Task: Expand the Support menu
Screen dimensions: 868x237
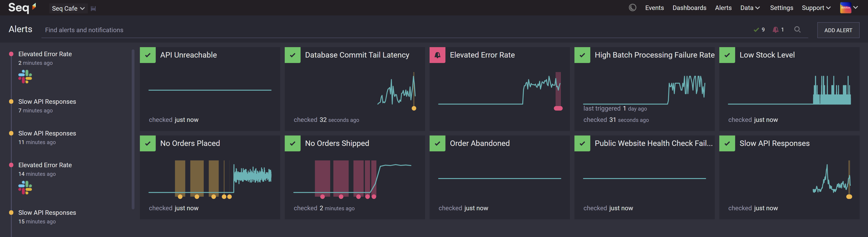Action: point(816,8)
